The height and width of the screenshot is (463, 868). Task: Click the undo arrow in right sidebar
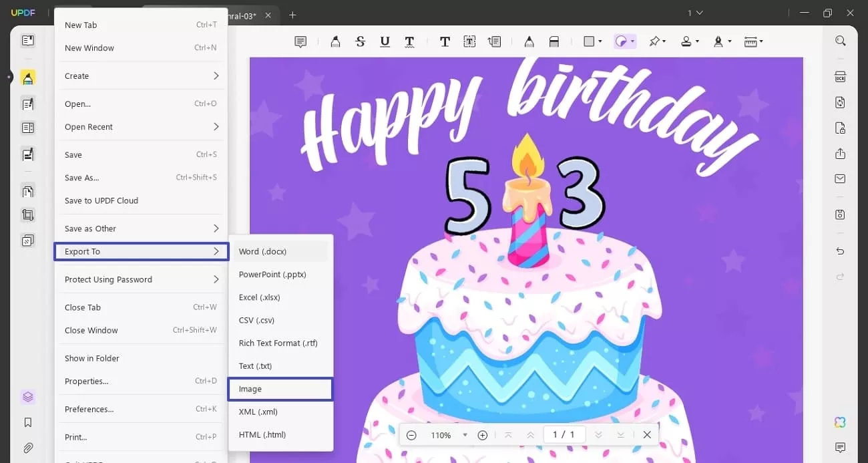840,251
